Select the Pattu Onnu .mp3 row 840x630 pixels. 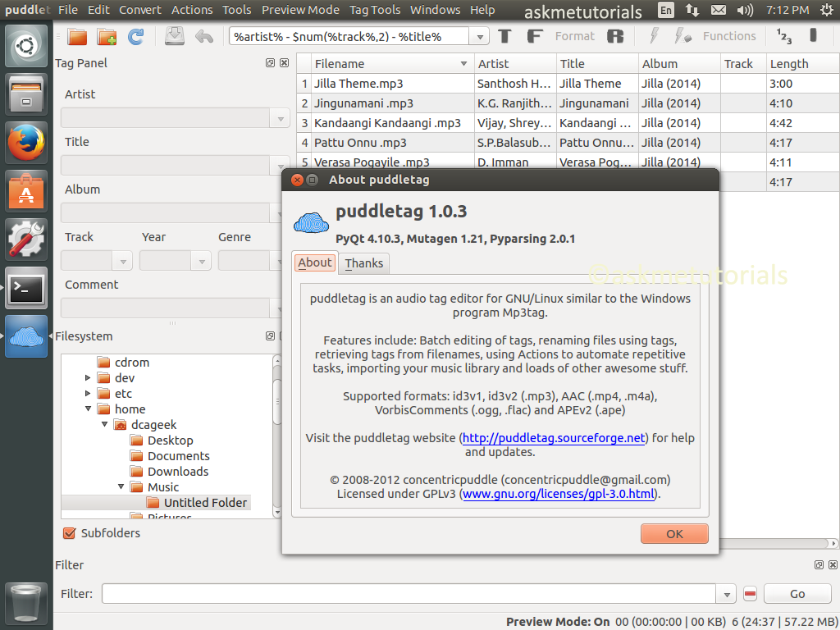(x=568, y=143)
